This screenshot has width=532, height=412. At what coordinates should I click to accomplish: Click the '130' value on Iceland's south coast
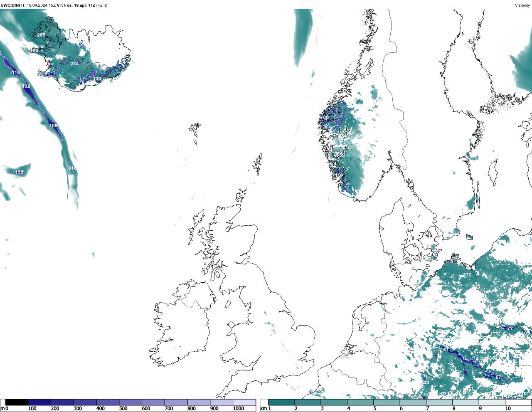(97, 79)
